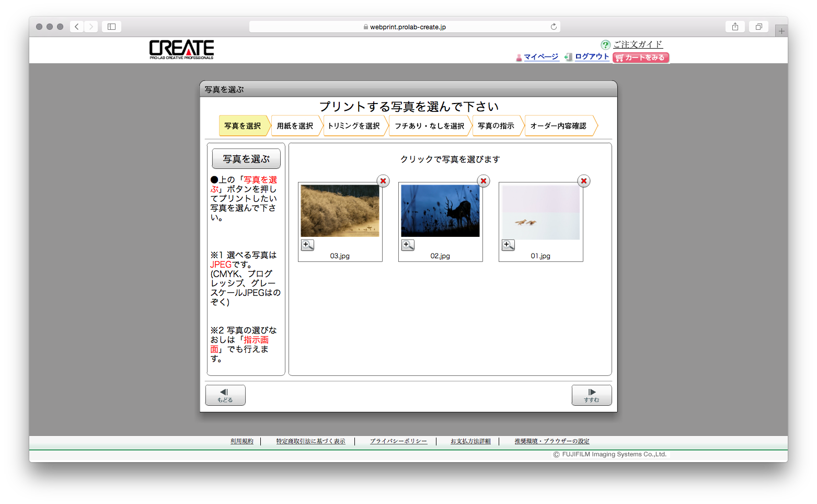This screenshot has width=817, height=504.
Task: Click the 写真を選ぶ button
Action: [246, 158]
